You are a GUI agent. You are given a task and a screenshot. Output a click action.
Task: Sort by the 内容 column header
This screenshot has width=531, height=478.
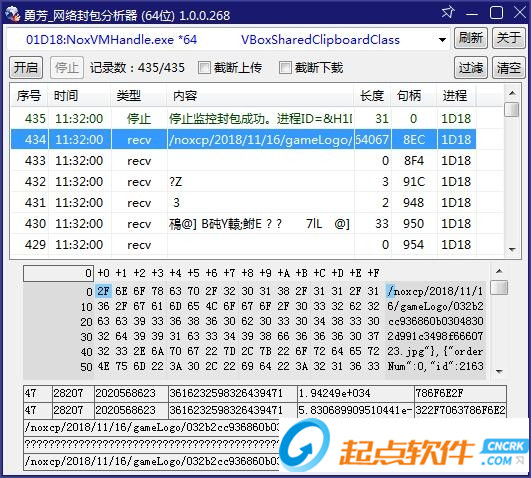260,96
